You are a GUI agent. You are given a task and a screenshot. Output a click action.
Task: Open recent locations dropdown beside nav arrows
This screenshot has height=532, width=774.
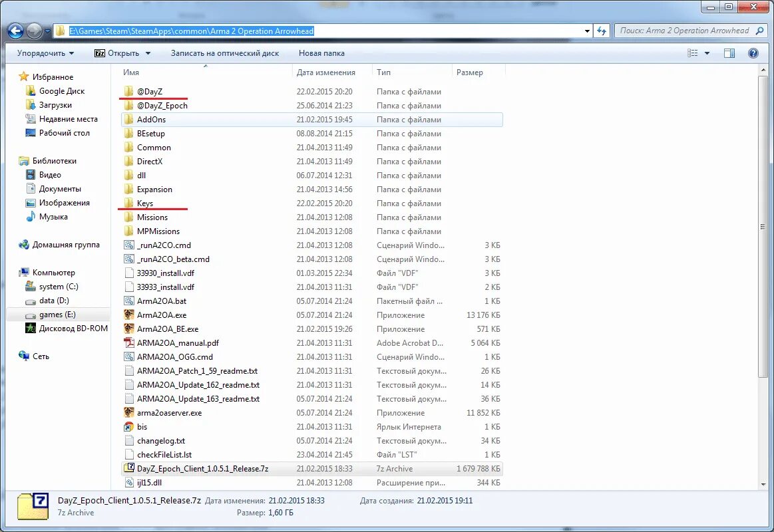point(47,31)
